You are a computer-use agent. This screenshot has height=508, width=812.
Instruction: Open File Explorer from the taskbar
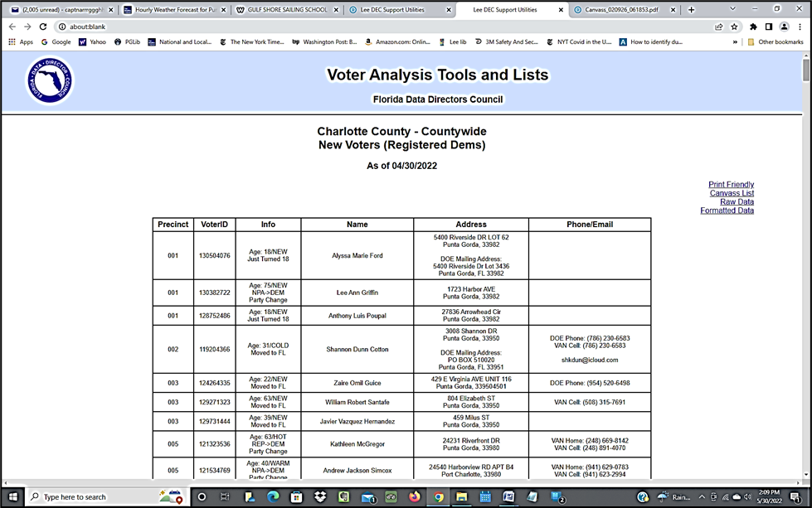(x=461, y=497)
